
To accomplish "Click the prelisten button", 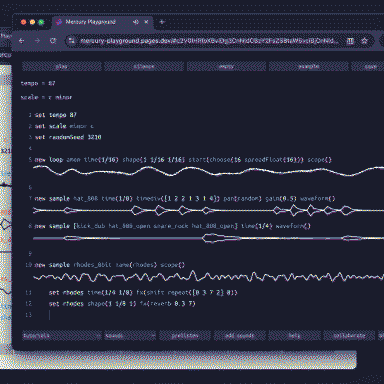I will point(185,335).
